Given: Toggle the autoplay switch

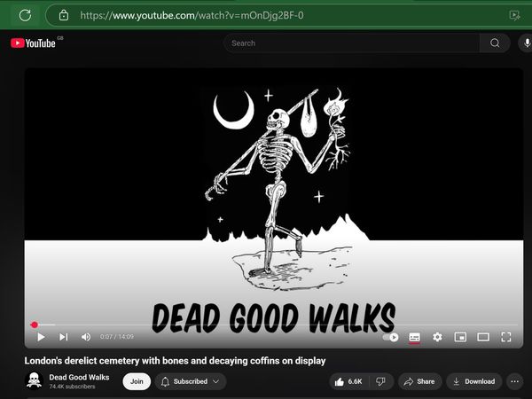Looking at the screenshot, I should click(390, 337).
